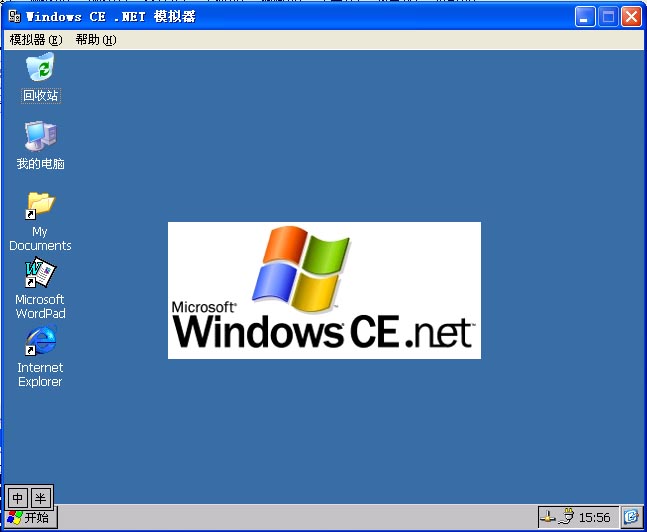Open the 模拟器(E) menu

(x=36, y=40)
